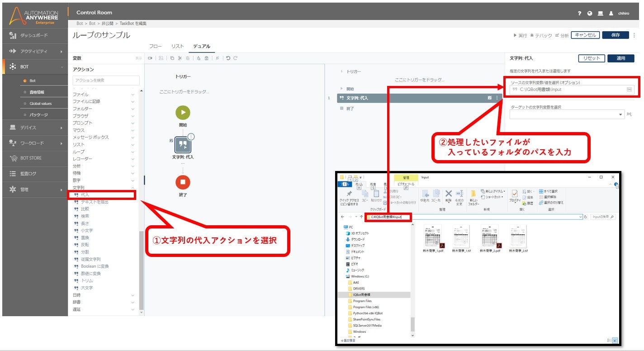Select 鈴木商事_1.pdf file thumbnail
This screenshot has height=351, width=644.
click(433, 238)
